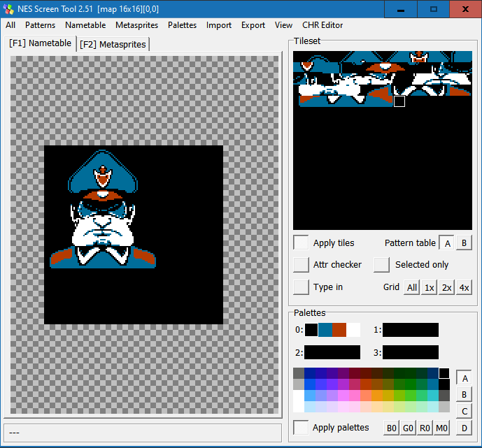Select pattern table B
The width and height of the screenshot is (482, 448).
click(x=465, y=243)
